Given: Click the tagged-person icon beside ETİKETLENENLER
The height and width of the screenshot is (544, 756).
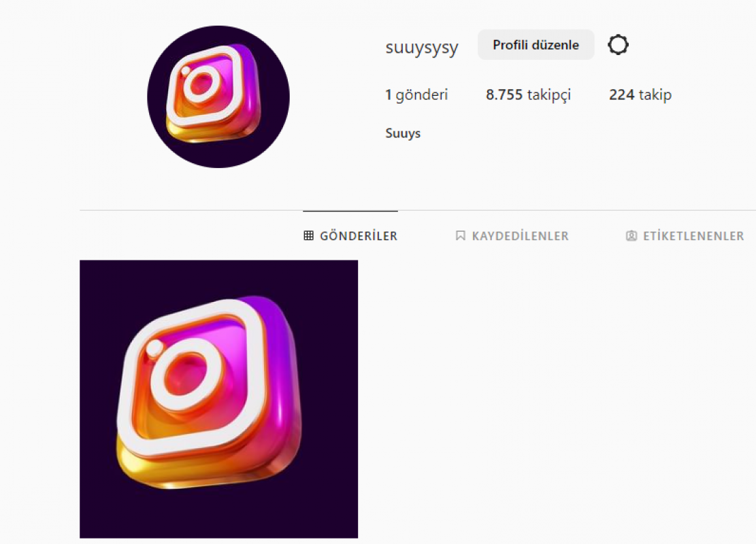Looking at the screenshot, I should [631, 236].
